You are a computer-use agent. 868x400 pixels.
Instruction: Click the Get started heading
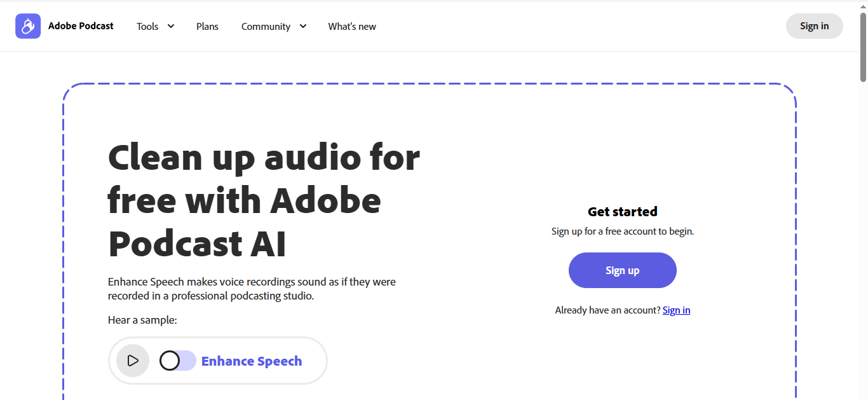[622, 212]
